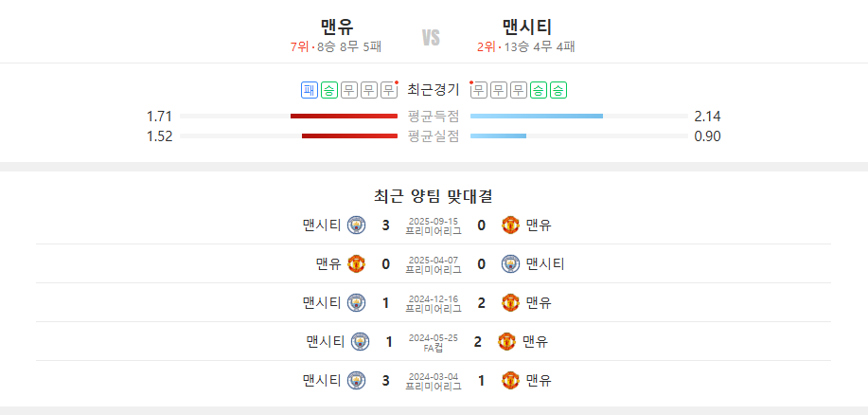
Task: Click 맨유 red 평균득점 bar
Action: [344, 116]
